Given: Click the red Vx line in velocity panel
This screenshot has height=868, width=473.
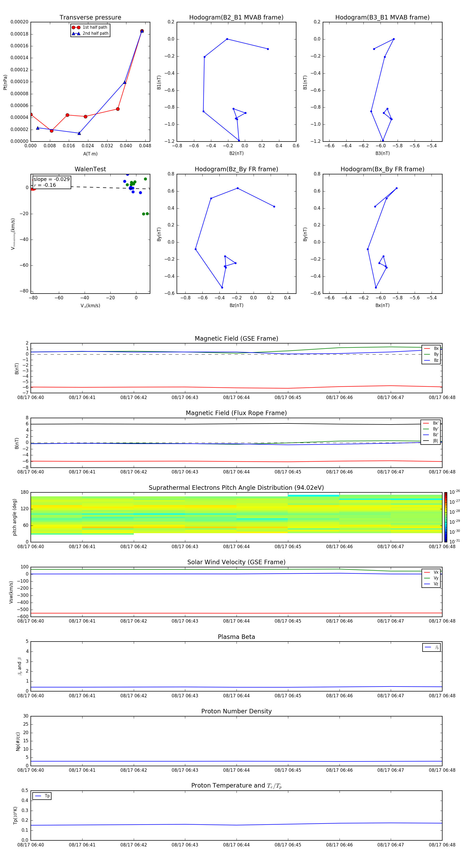Looking at the screenshot, I should coord(236,613).
